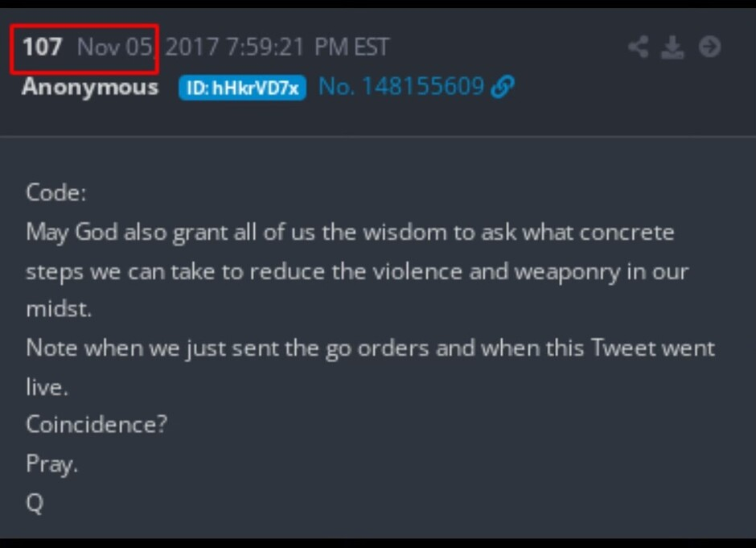This screenshot has height=548, width=756.
Task: Click the year 2017 in the timestamp
Action: click(192, 47)
